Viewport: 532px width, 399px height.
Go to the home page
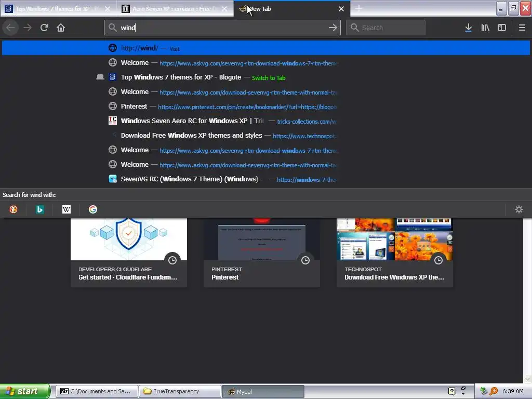pos(61,28)
